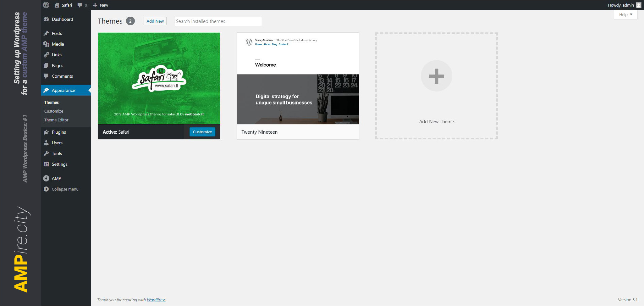The width and height of the screenshot is (644, 306).
Task: Click the Twenty Nineteen theme name
Action: coord(260,132)
